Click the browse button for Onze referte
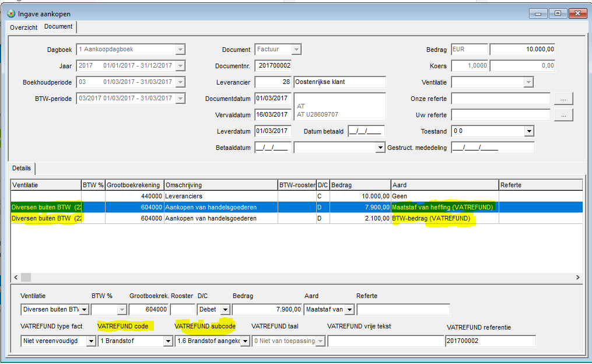Image resolution: width=592 pixels, height=364 pixels. [563, 99]
